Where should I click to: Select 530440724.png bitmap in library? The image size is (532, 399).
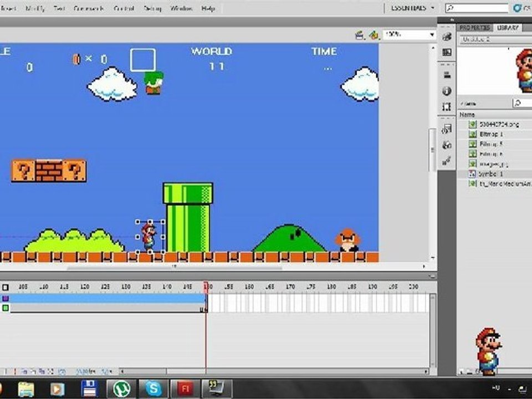(499, 124)
